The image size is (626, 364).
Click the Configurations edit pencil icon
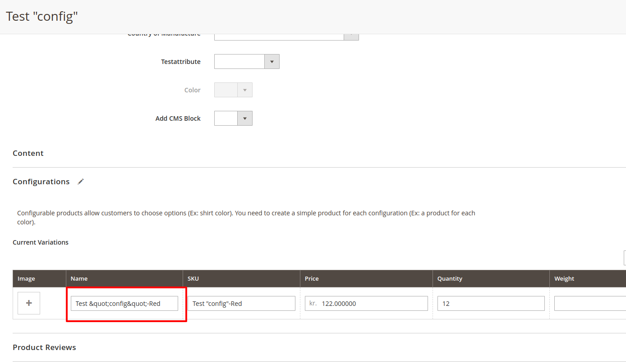click(x=81, y=181)
